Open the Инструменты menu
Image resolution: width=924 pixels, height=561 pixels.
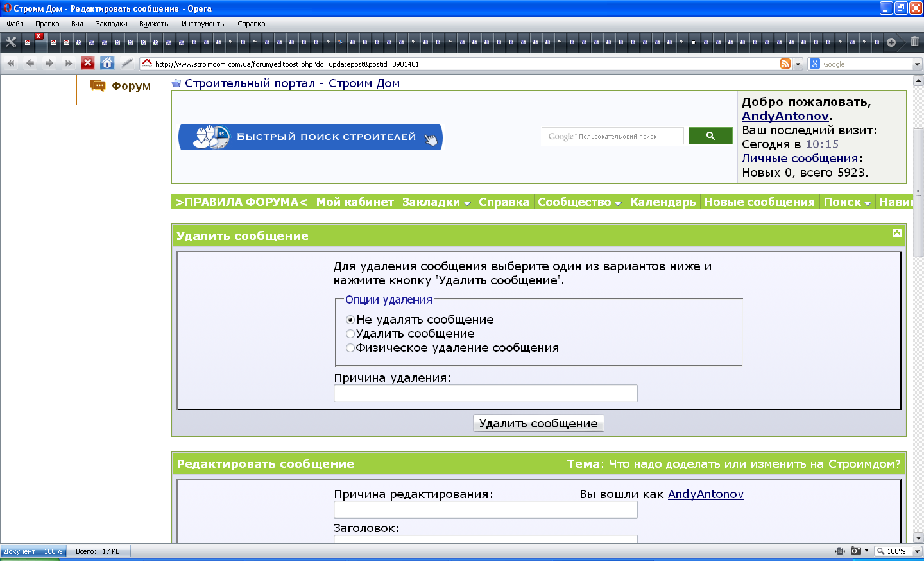tap(203, 24)
